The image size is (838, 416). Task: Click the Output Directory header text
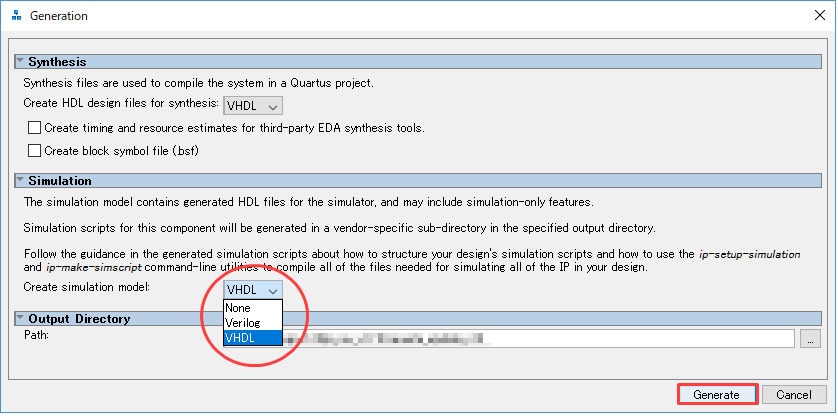click(x=78, y=319)
